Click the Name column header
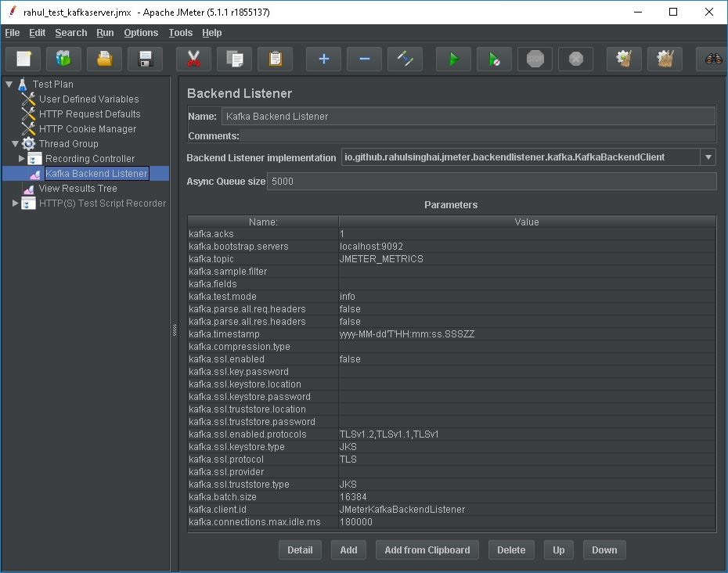Viewport: 728px width, 573px height. coord(263,222)
